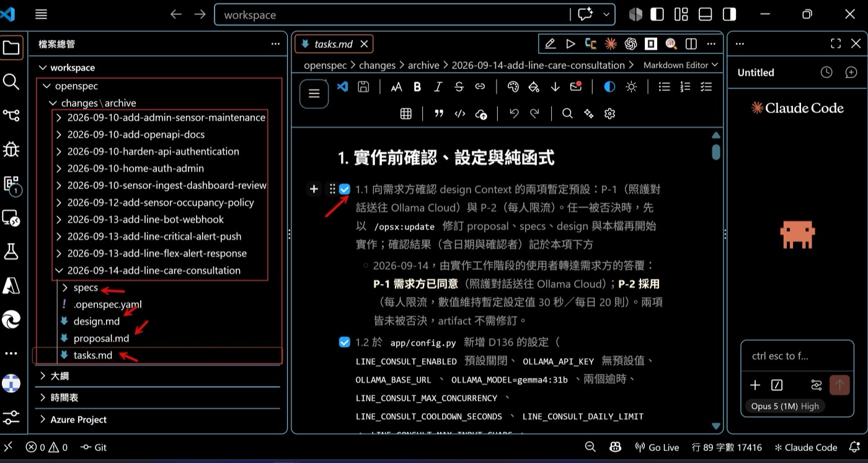Open the explorer panel more actions menu
This screenshot has height=463, width=868.
tap(275, 44)
